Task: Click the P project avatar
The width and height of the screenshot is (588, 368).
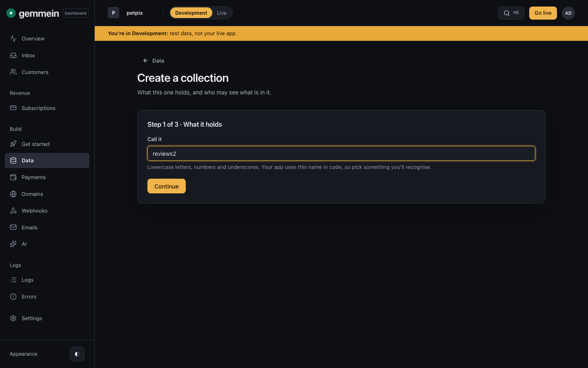Action: click(x=114, y=13)
